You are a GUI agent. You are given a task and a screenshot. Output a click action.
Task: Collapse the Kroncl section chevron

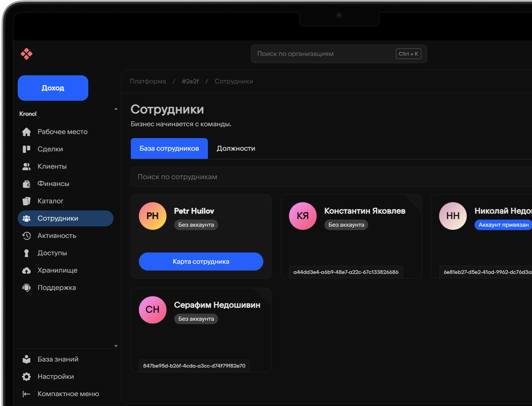point(116,109)
